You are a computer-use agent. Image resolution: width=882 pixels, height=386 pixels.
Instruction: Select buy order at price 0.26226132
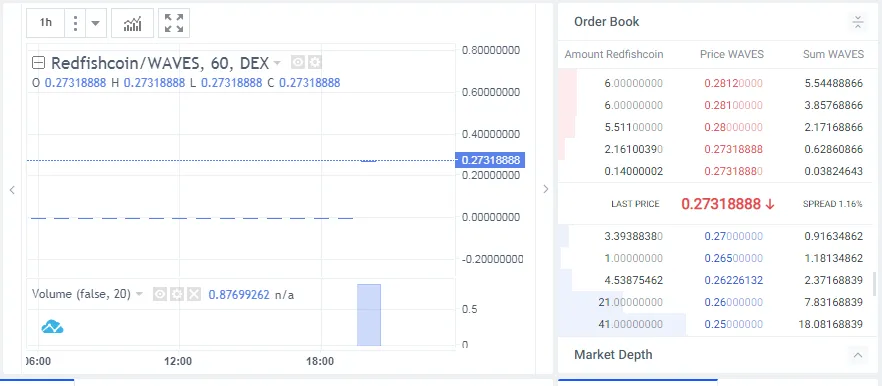click(x=733, y=280)
